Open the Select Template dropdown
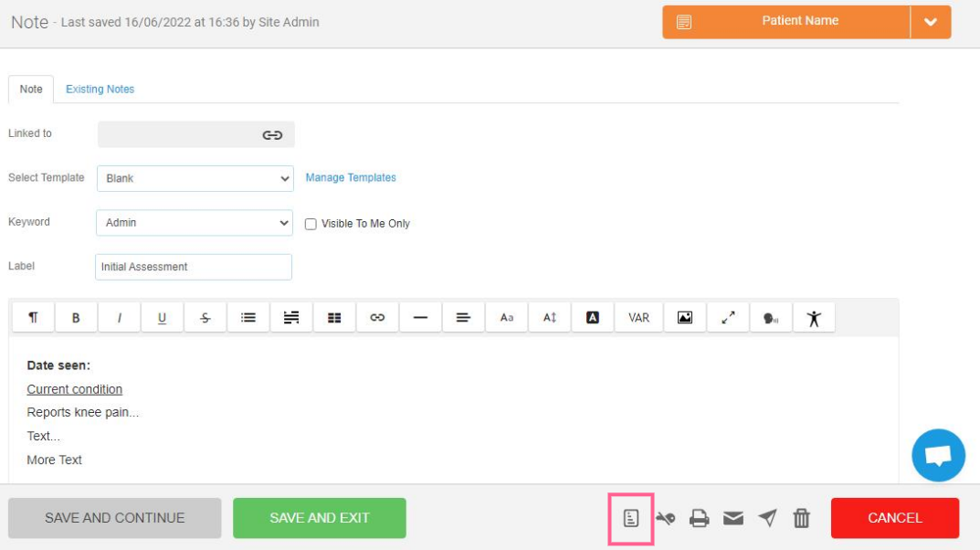This screenshot has width=980, height=550. click(x=195, y=179)
